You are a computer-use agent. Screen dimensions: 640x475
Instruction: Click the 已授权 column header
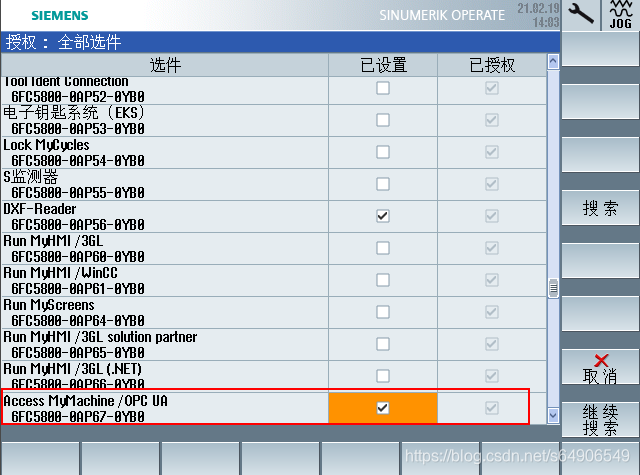(492, 65)
